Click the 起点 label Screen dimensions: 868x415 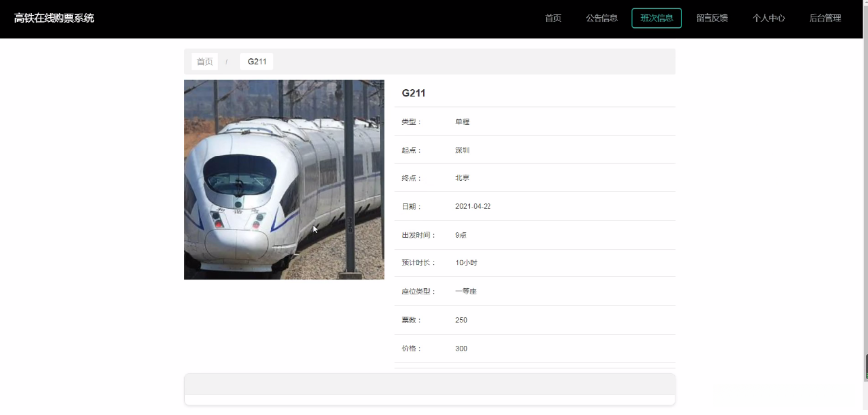coord(411,150)
